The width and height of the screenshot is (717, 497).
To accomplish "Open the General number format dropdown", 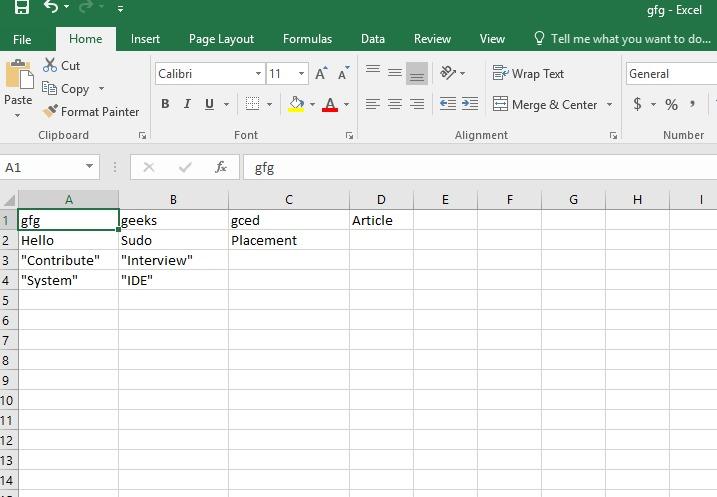I will tap(671, 74).
